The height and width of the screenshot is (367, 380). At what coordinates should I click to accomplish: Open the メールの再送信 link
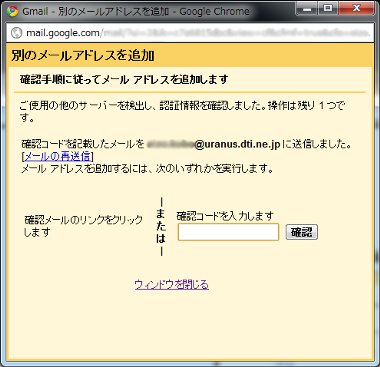pyautogui.click(x=57, y=156)
